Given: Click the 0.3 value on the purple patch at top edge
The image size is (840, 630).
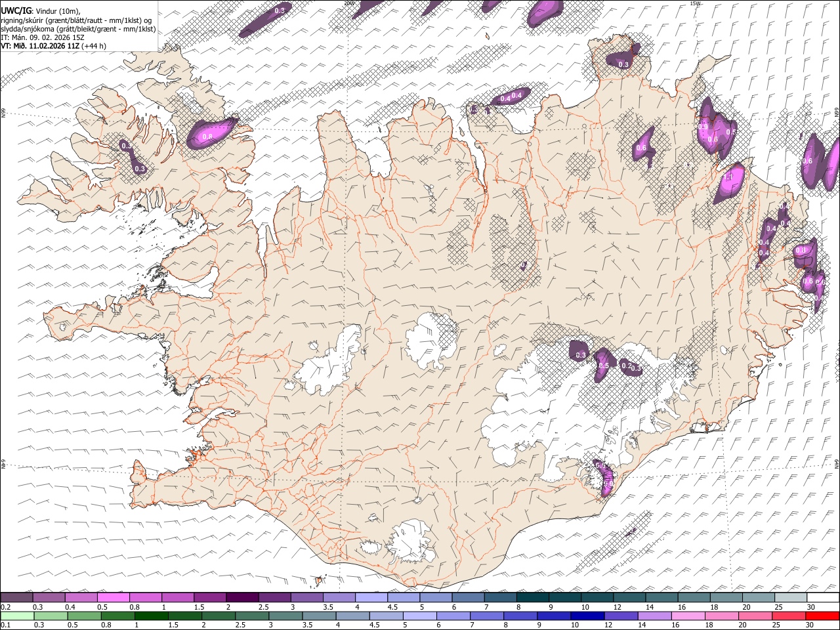Looking at the screenshot, I should pyautogui.click(x=280, y=10).
